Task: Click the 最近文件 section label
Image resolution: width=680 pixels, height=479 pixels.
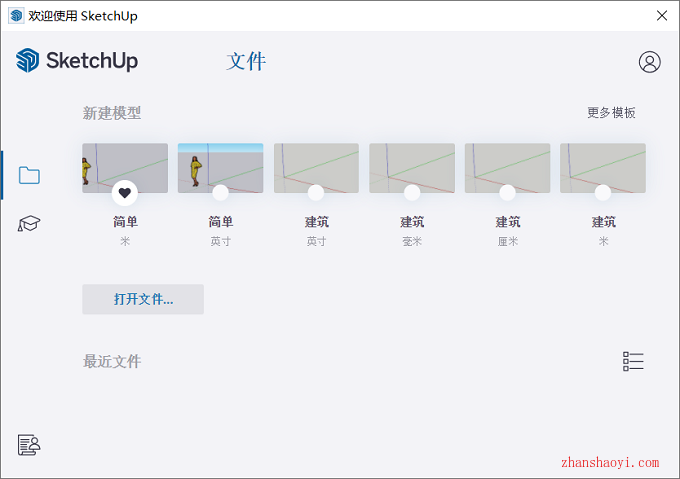Action: click(112, 361)
